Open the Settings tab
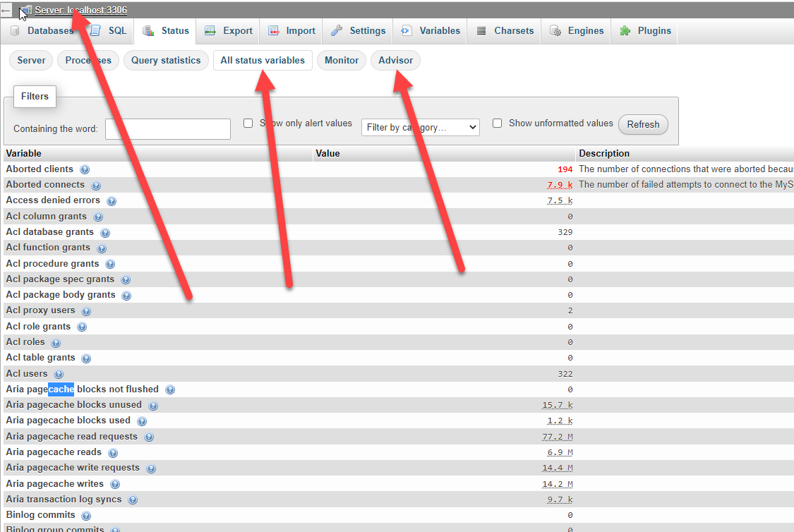The width and height of the screenshot is (794, 532). tap(359, 31)
